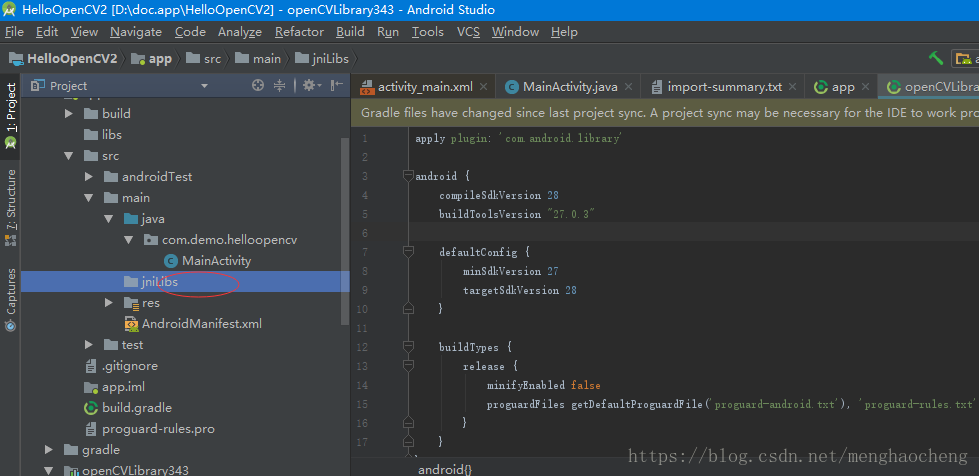This screenshot has width=979, height=476.
Task: Click the android{} breadcrumb below the editor
Action: click(445, 469)
